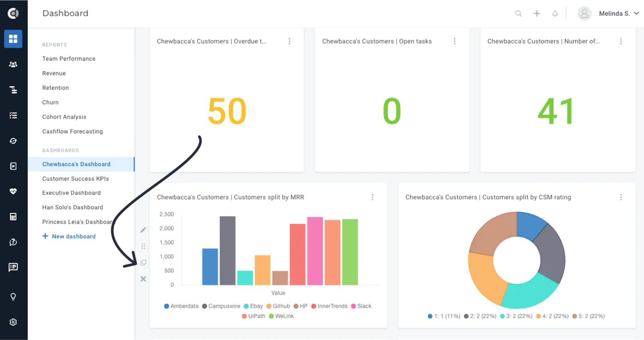Open the message list icon in sidebar
The image size is (644, 340).
[x=13, y=267]
